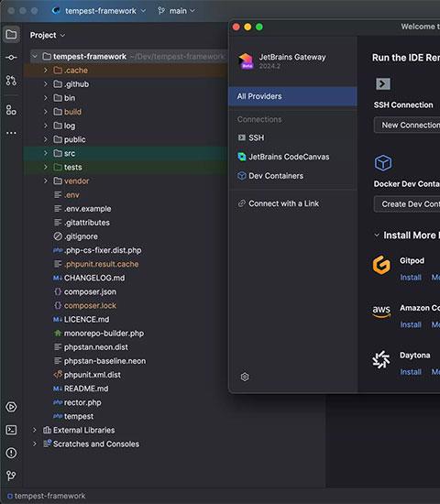The image size is (440, 504).
Task: Click the New Connection button
Action: tap(407, 125)
